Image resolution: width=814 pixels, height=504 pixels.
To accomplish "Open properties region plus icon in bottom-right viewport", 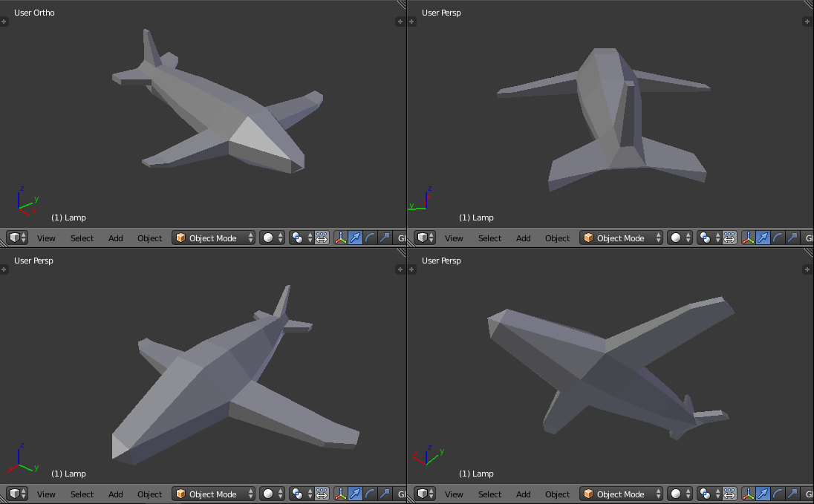I will click(807, 269).
